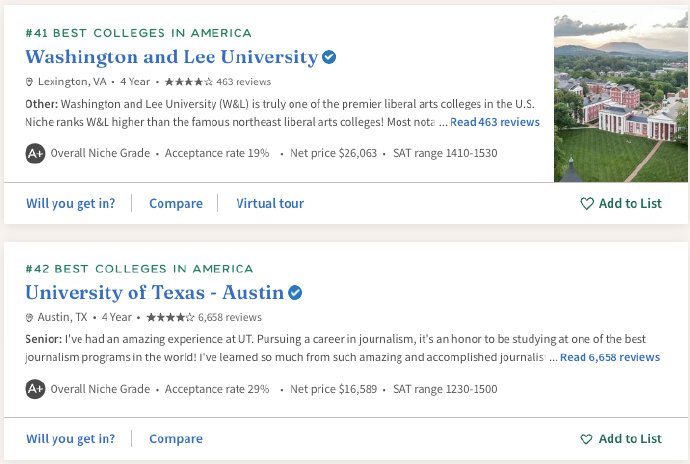Select 'Will you get in?' for UT Austin
The image size is (690, 464).
(70, 439)
